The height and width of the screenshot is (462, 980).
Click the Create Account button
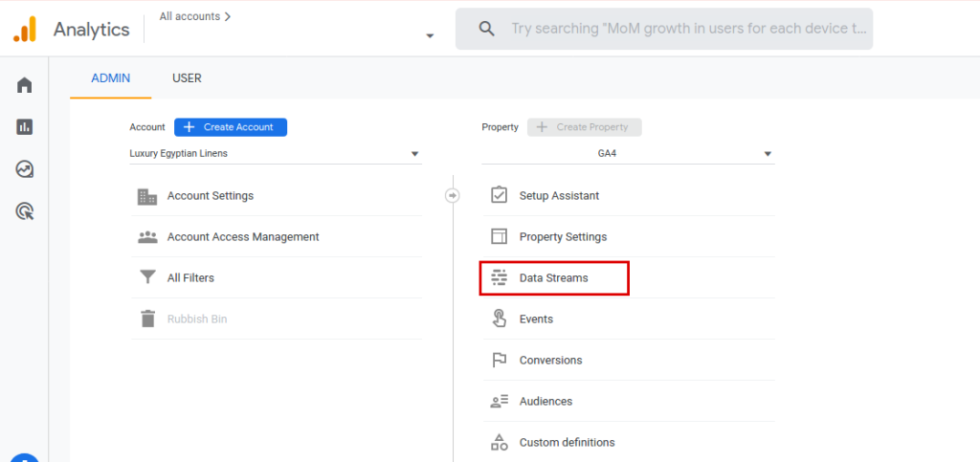coord(231,127)
